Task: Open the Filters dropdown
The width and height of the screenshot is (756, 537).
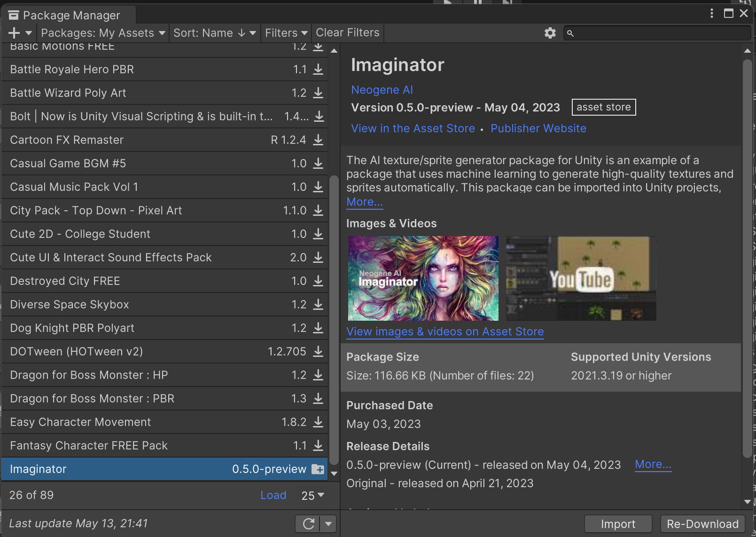Action: pos(286,33)
